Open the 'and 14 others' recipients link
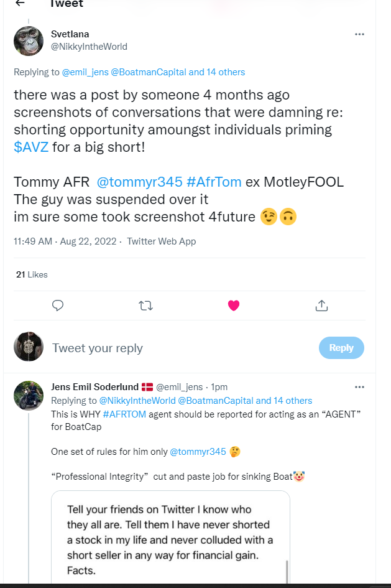 216,72
